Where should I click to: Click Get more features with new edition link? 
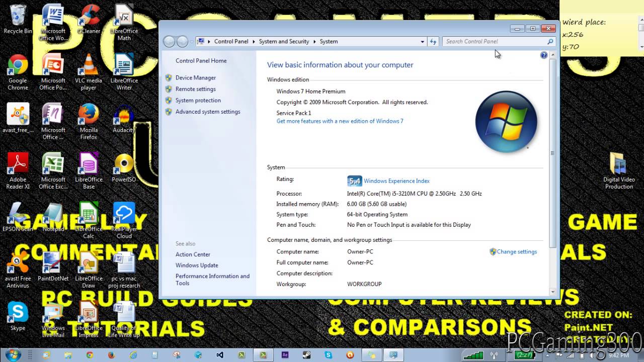(340, 121)
